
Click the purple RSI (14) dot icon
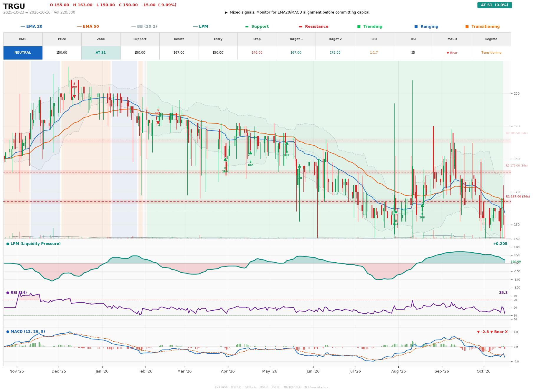[8, 293]
